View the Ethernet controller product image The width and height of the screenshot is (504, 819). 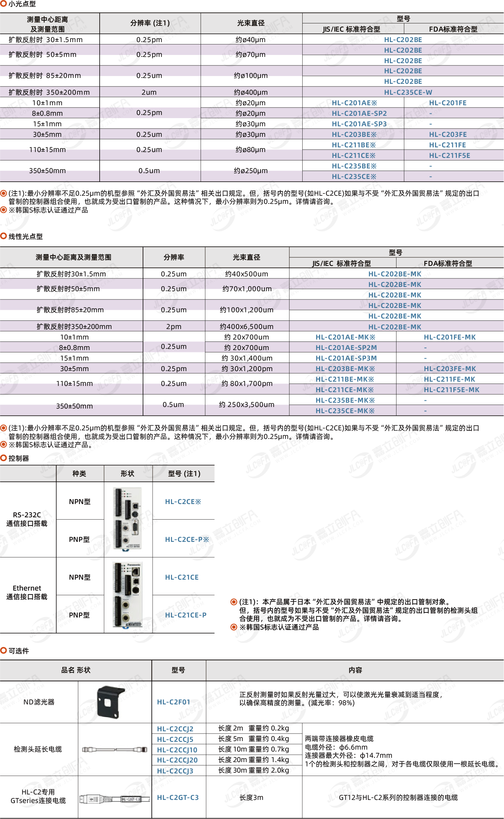click(128, 595)
